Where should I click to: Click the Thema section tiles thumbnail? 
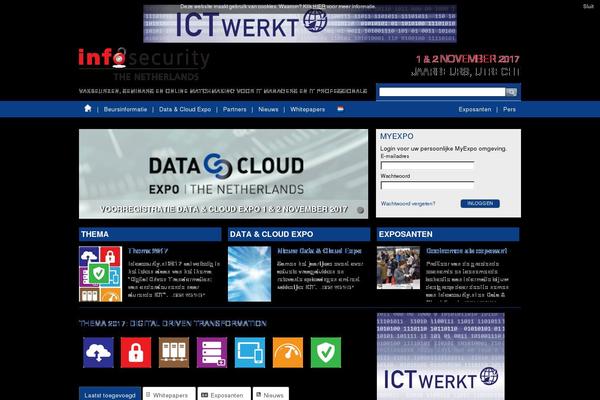[x=101, y=274]
